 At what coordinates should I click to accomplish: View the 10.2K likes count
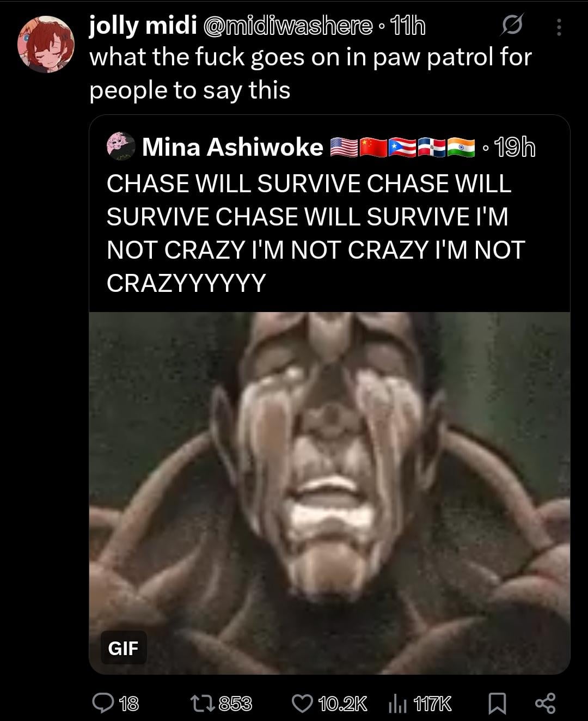click(343, 704)
